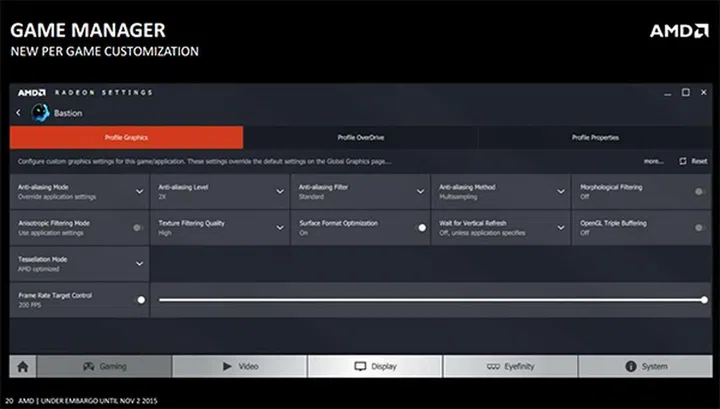720x409 pixels.
Task: Go back using the back arrow
Action: pyautogui.click(x=18, y=112)
